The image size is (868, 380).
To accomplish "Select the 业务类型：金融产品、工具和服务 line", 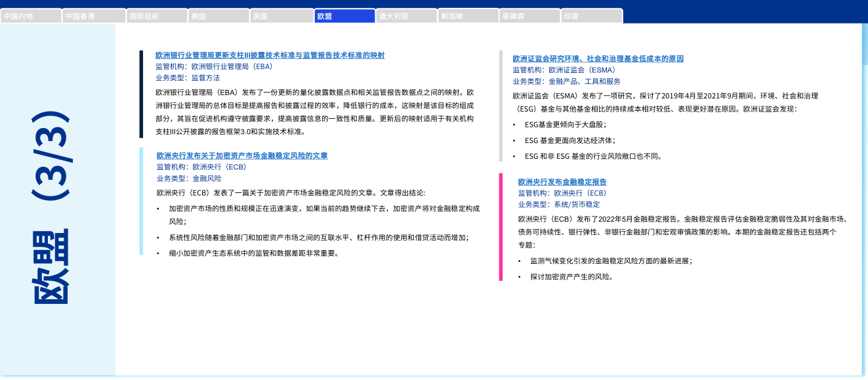I will 566,81.
